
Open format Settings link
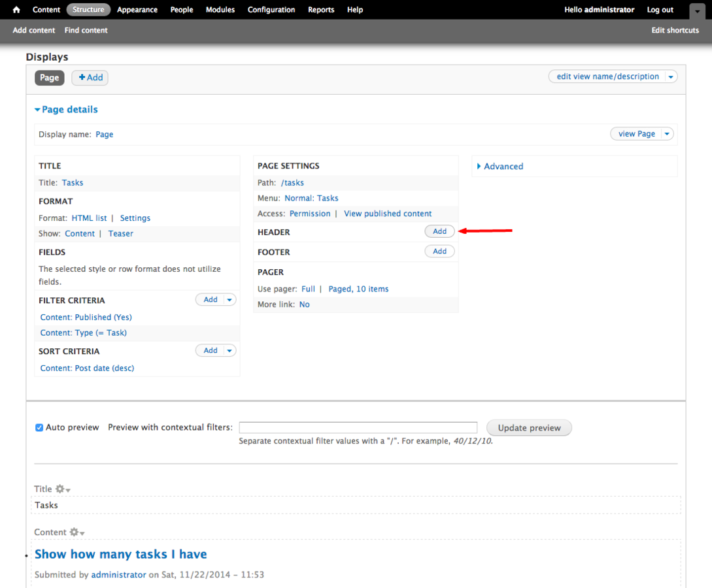tap(135, 218)
